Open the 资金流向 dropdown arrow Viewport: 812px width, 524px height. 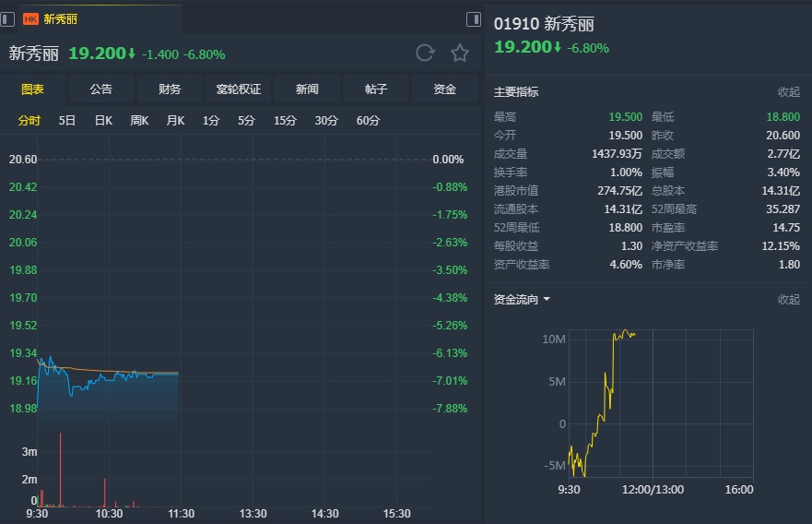click(547, 299)
